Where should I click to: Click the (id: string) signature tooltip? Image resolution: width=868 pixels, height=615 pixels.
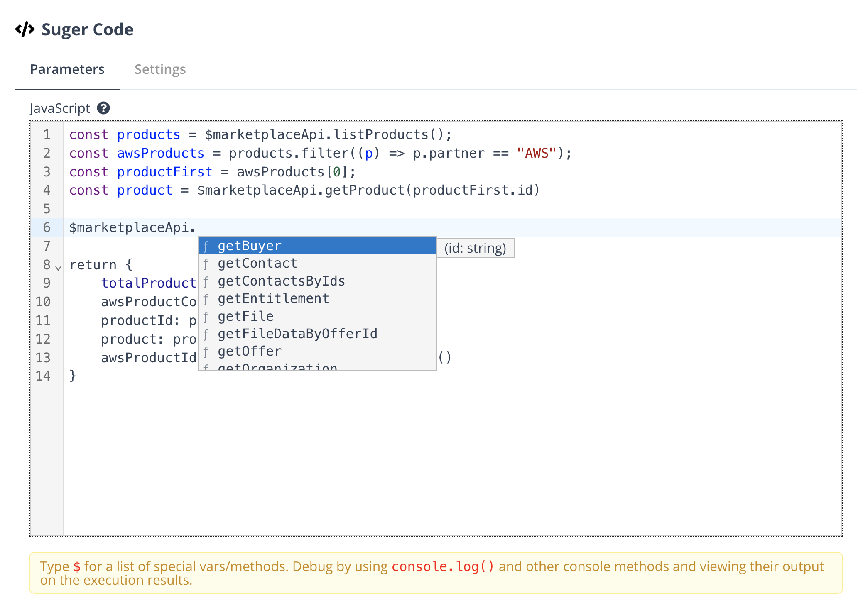(x=475, y=248)
